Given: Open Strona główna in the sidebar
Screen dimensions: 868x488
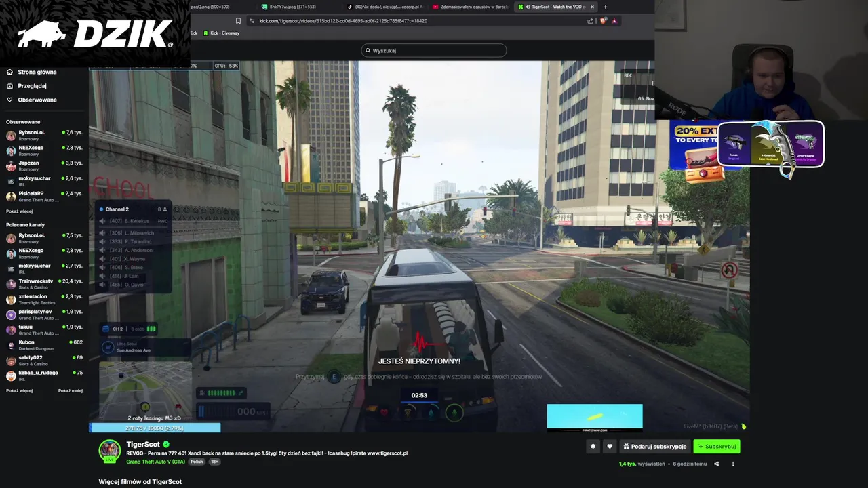Looking at the screenshot, I should pos(37,72).
